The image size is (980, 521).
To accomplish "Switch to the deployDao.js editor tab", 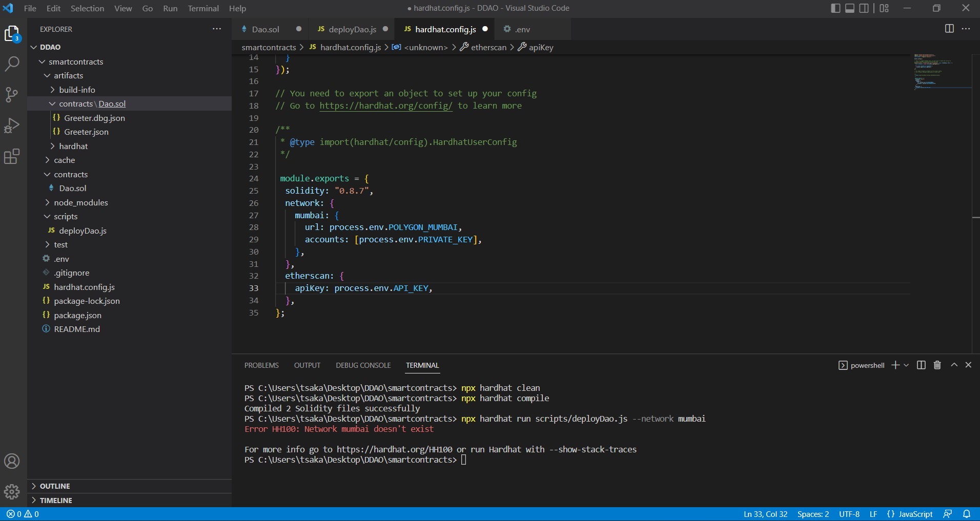I will click(x=352, y=29).
